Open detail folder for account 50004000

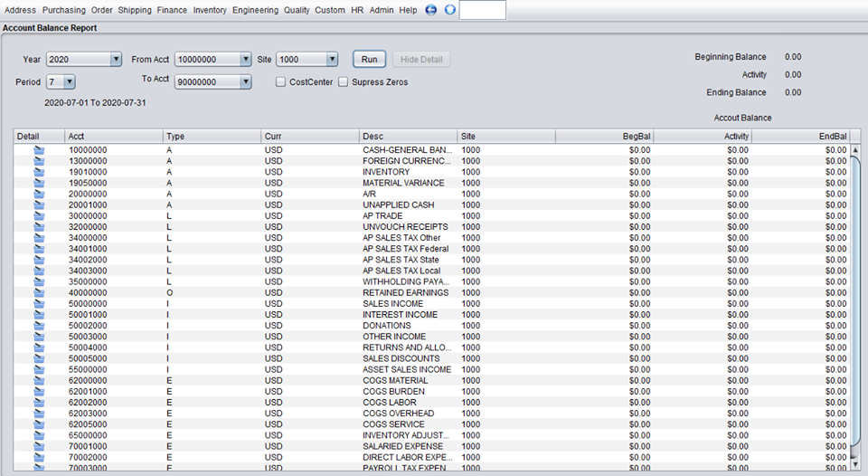pos(39,347)
